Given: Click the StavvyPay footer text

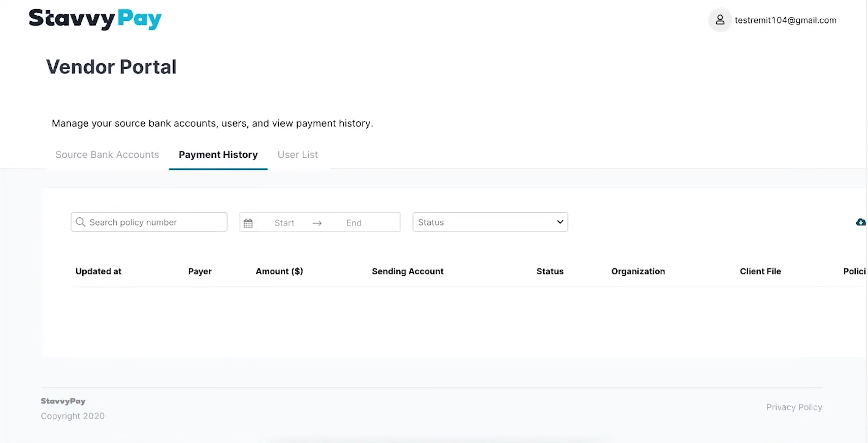Looking at the screenshot, I should click(x=63, y=401).
